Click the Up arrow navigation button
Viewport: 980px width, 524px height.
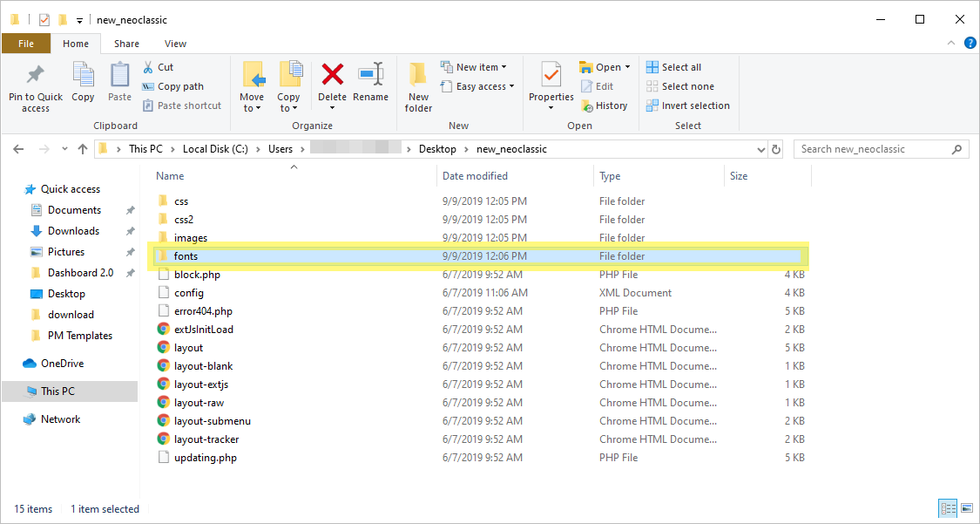83,149
